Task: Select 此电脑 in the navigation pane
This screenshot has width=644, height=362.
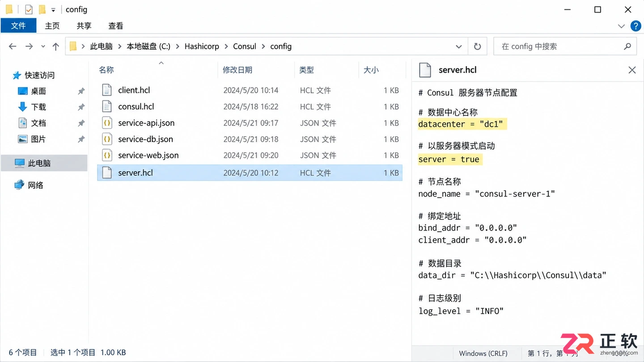Action: click(44, 163)
